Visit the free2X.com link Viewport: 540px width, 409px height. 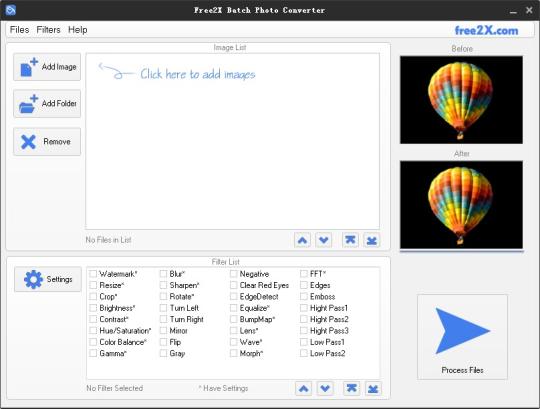[486, 30]
